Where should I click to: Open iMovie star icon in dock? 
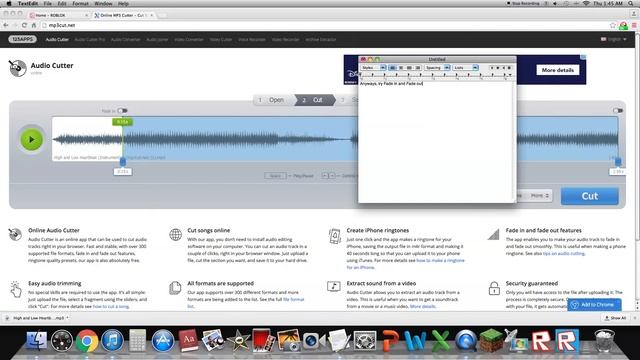[238, 340]
